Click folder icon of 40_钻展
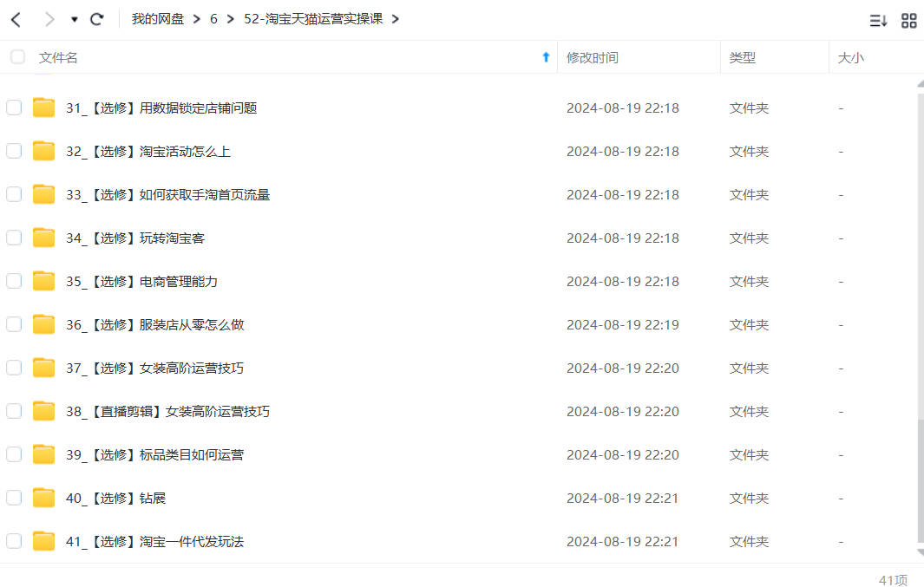This screenshot has width=924, height=587. (43, 498)
